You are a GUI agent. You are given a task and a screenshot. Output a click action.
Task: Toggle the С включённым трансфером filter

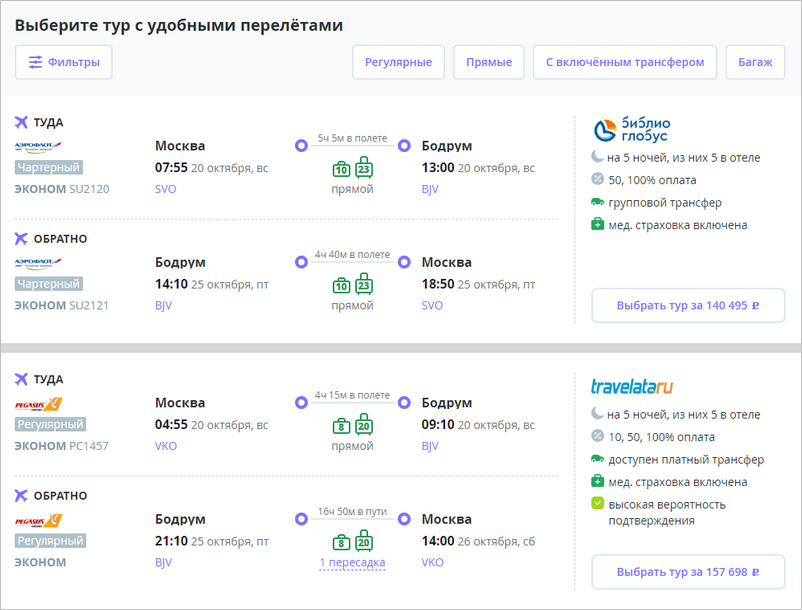(x=624, y=62)
